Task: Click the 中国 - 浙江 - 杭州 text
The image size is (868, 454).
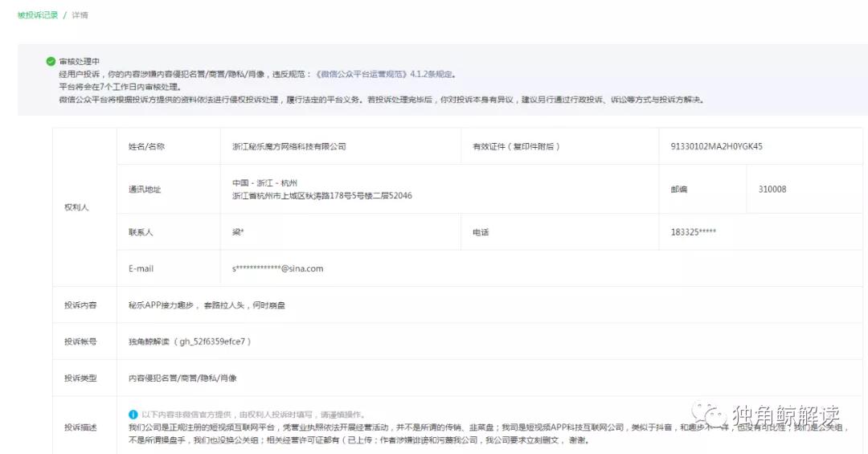Action: (264, 183)
